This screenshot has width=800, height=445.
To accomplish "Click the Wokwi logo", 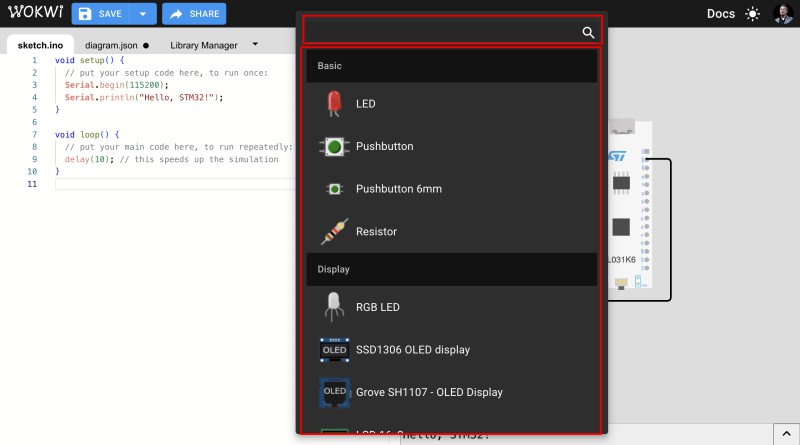I will coord(35,12).
